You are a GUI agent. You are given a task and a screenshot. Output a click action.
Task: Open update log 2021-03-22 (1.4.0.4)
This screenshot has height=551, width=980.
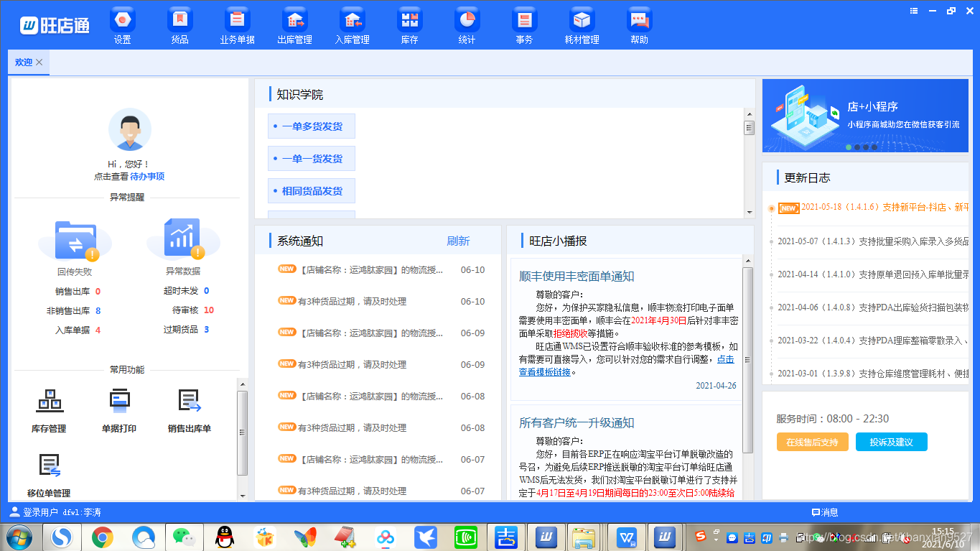pos(873,340)
